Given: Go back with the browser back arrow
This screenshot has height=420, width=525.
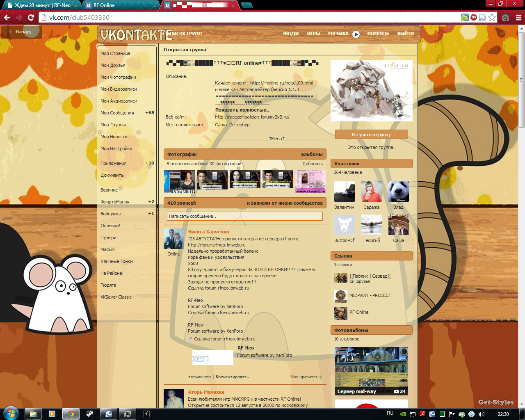Looking at the screenshot, I should click(x=7, y=18).
